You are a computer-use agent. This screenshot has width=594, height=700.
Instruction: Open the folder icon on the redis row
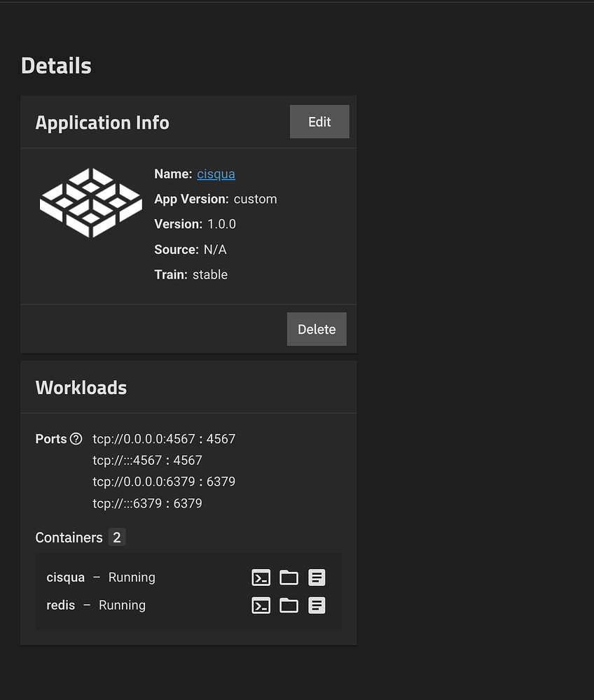coord(289,605)
